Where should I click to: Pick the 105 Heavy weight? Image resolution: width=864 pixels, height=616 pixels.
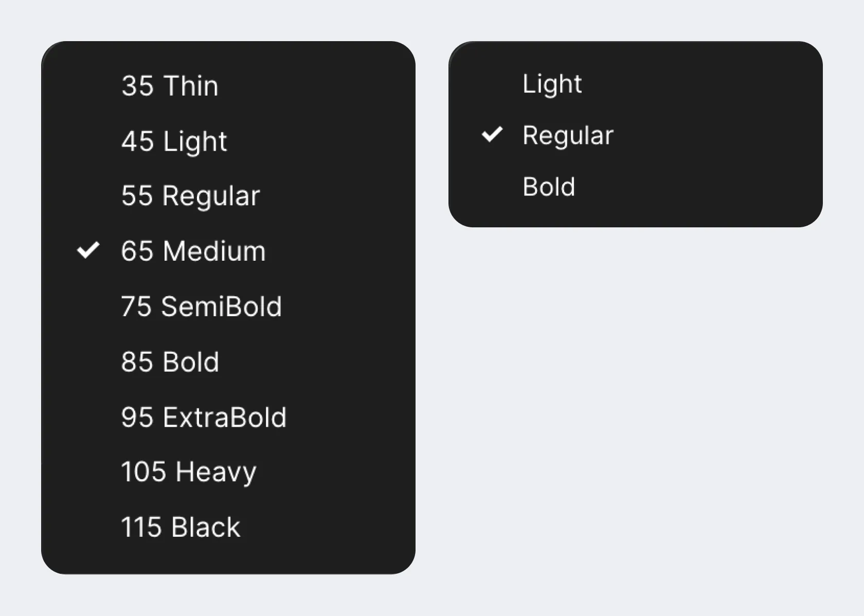(x=188, y=472)
